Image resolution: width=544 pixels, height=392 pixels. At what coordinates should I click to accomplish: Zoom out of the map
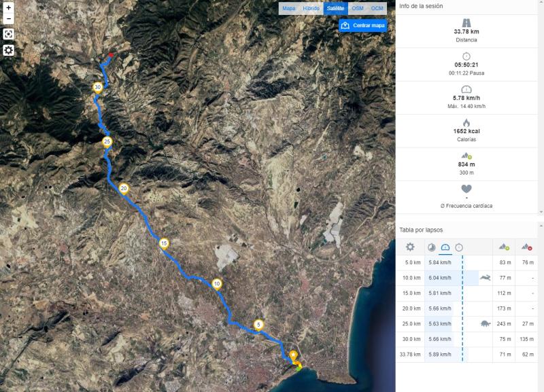pos(8,19)
